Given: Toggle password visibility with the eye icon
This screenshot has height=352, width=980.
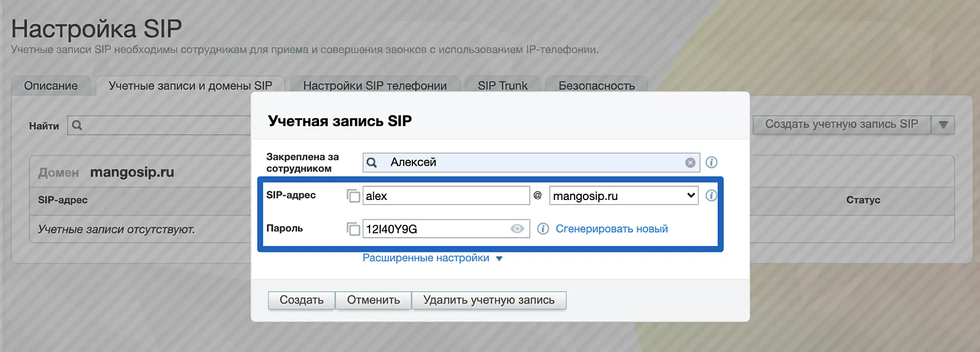Looking at the screenshot, I should tap(517, 229).
